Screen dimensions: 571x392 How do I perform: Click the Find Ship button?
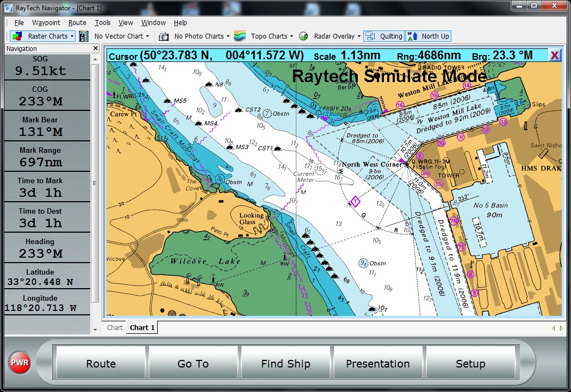(x=285, y=363)
